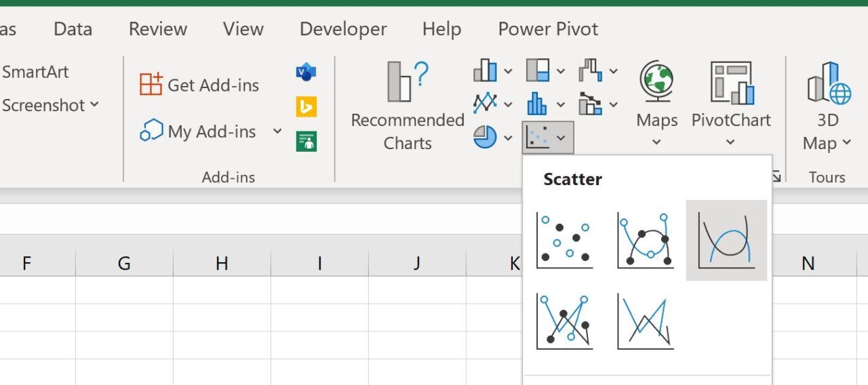
Task: Choose the plain Scatter markers chart
Action: click(x=564, y=240)
